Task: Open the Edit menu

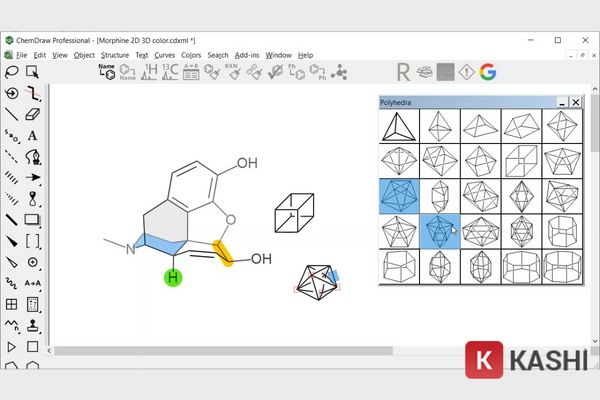Action: 39,55
